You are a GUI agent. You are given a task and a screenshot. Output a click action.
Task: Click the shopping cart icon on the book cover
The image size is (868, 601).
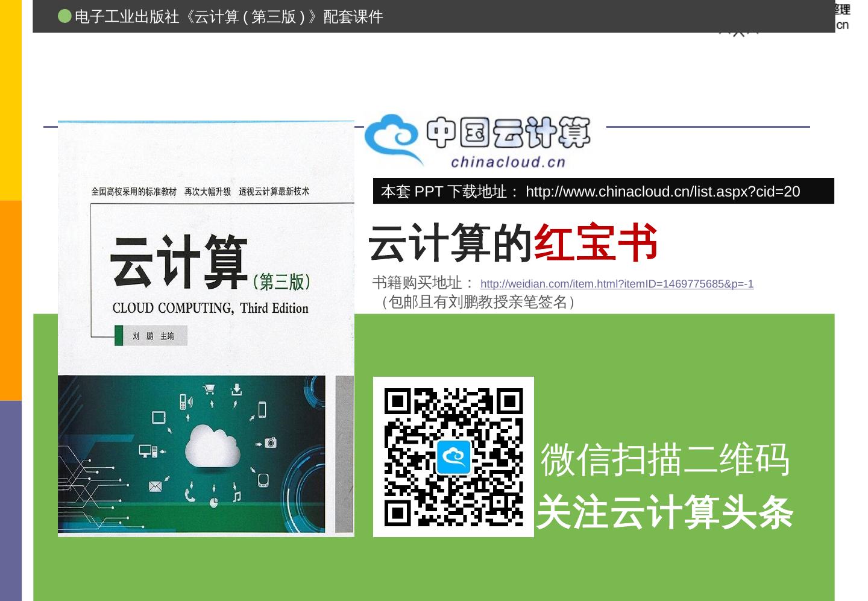coord(209,389)
